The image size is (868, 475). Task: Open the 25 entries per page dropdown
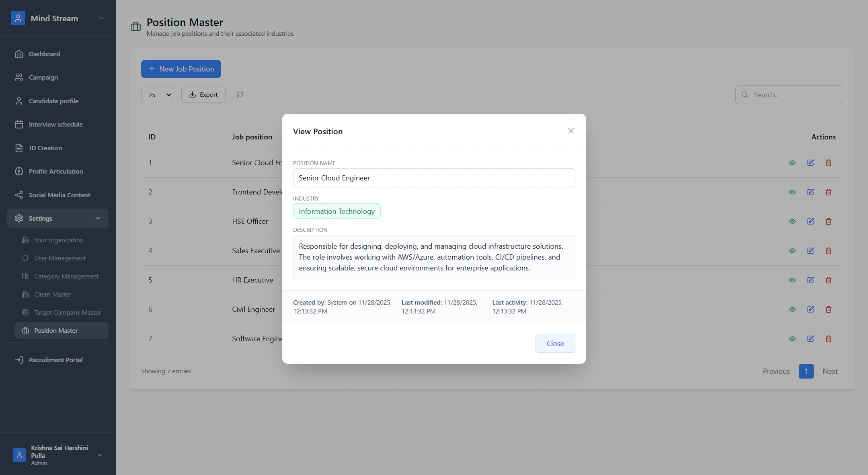(158, 95)
